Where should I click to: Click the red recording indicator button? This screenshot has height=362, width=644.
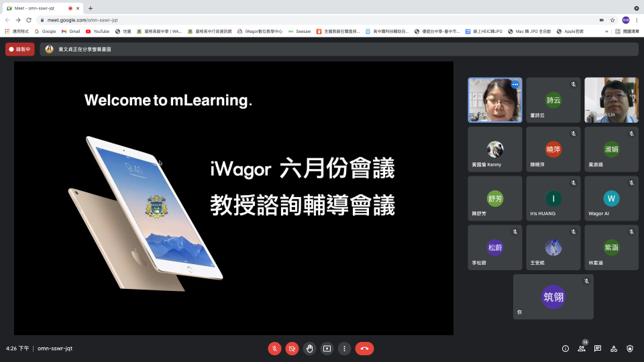tap(20, 49)
